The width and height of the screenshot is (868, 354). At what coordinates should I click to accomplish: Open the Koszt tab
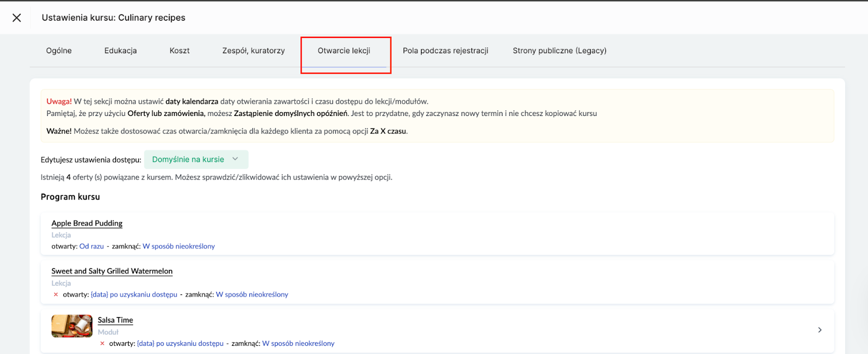(x=179, y=51)
